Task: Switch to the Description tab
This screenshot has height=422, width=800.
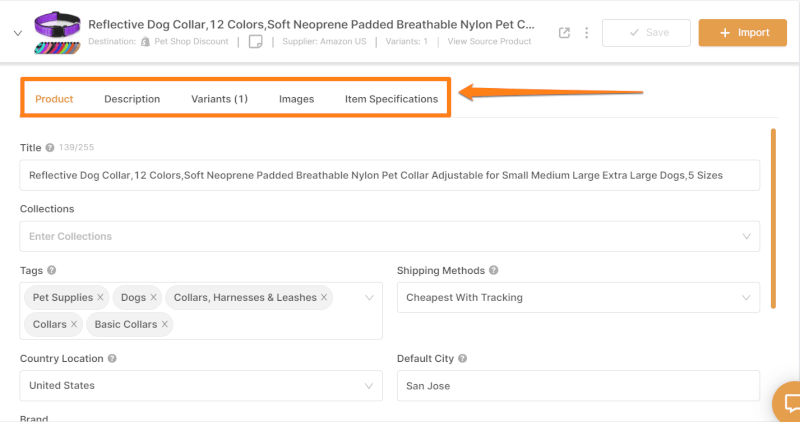Action: pos(132,99)
